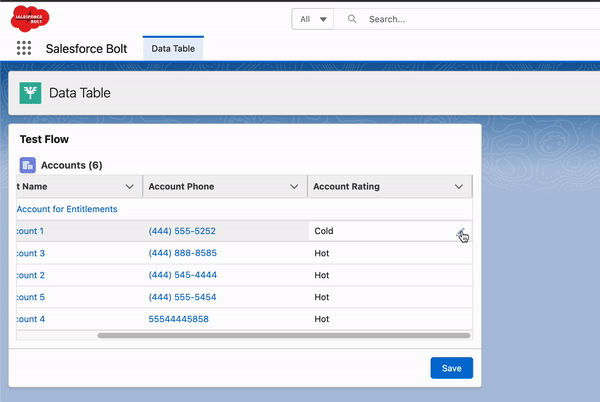
Task: Click the search magnifier icon
Action: (352, 19)
